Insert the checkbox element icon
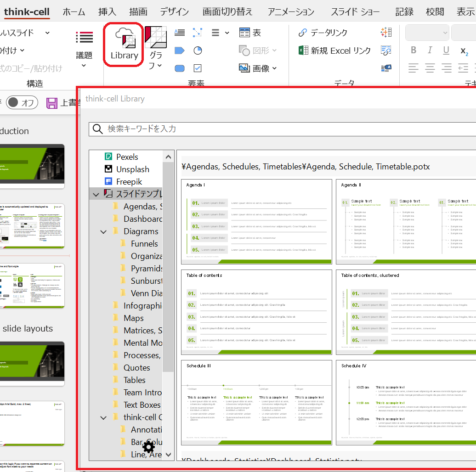 coord(198,68)
